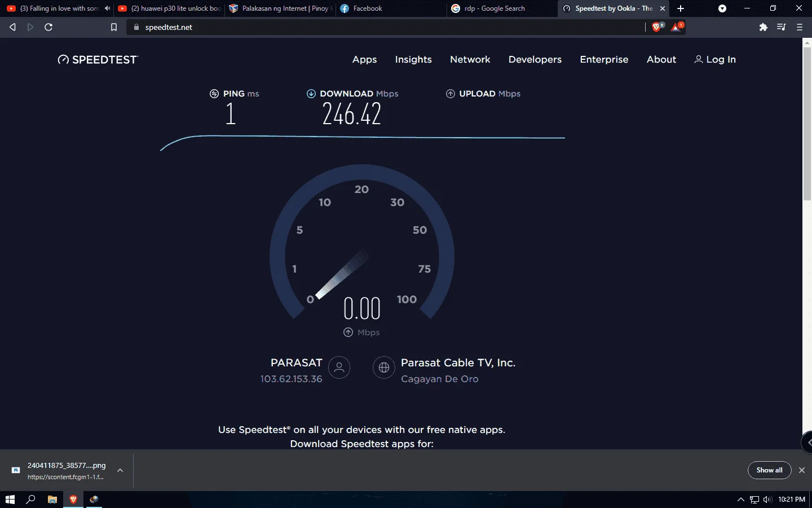
Task: Close the downloads bar
Action: click(802, 470)
